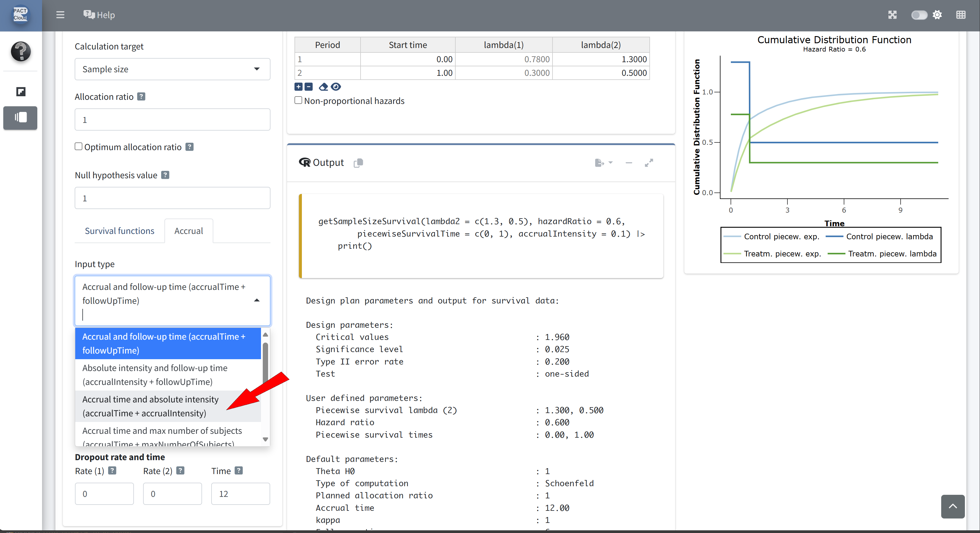
Task: Click the Null hypothesis value input field
Action: coord(172,198)
